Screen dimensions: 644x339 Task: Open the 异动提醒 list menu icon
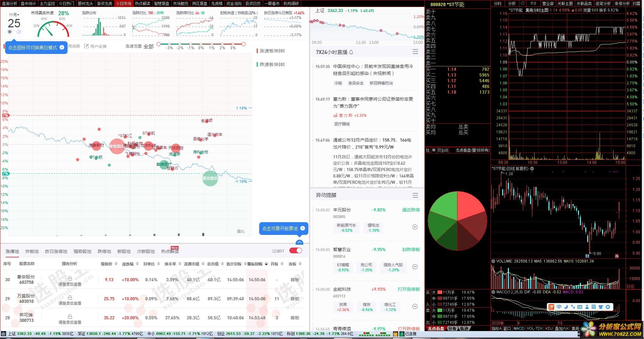click(x=415, y=195)
